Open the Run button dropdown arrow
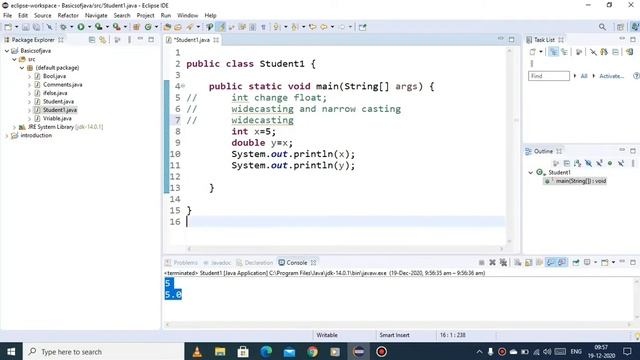Screen dimensions: 640x360 click(89, 27)
